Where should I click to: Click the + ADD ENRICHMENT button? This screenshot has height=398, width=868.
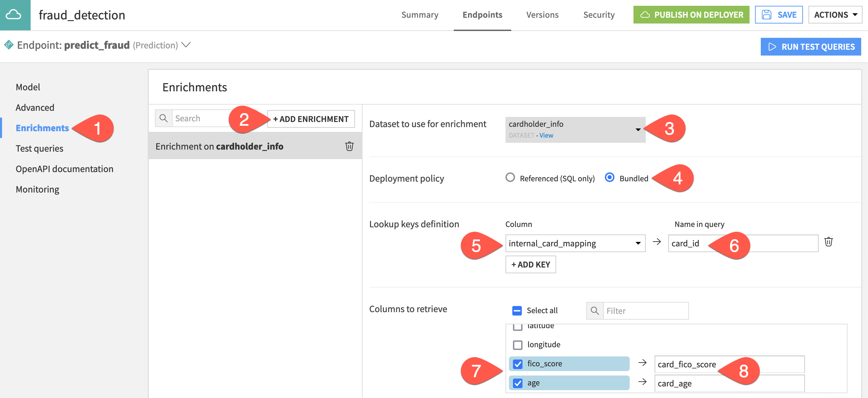tap(310, 119)
